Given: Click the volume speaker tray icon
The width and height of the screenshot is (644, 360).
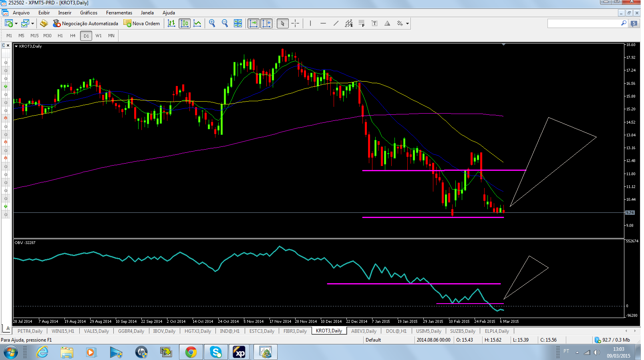Looking at the screenshot, I should click(x=597, y=352).
